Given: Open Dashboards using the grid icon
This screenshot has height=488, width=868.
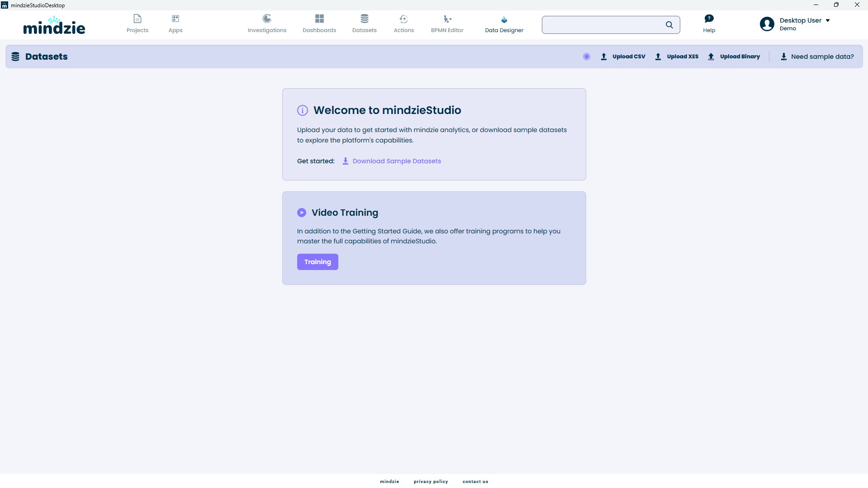Looking at the screenshot, I should (x=319, y=19).
